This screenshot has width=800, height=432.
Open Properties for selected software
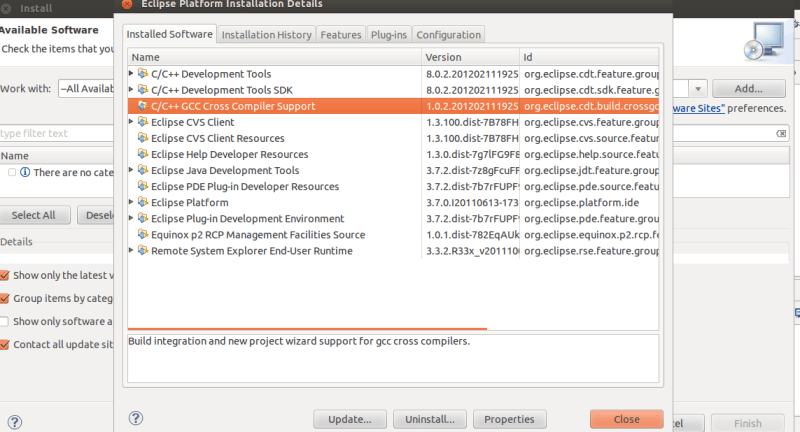point(509,419)
